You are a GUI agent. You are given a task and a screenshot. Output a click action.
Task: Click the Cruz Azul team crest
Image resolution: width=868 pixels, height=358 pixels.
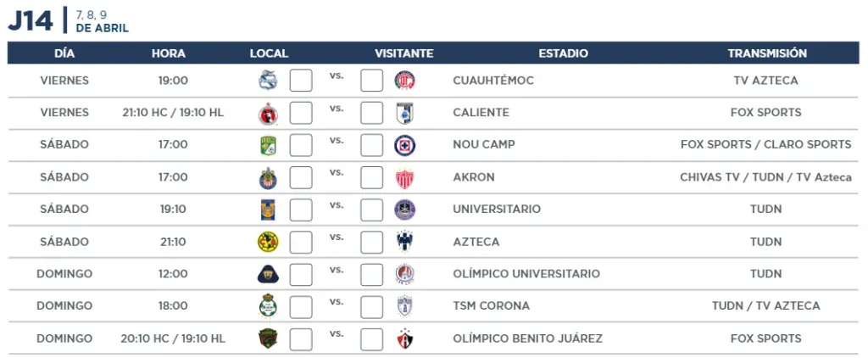[x=404, y=145]
